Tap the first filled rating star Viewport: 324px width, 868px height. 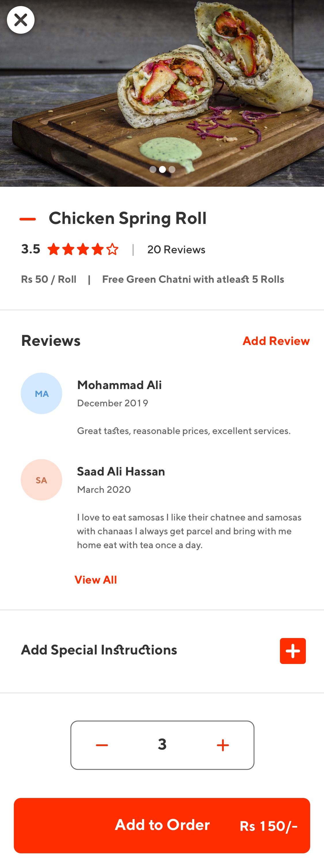point(54,249)
